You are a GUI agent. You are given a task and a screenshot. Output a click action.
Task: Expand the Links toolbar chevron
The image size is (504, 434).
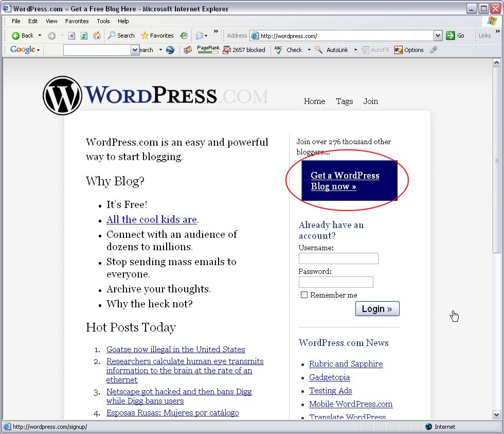coord(498,31)
